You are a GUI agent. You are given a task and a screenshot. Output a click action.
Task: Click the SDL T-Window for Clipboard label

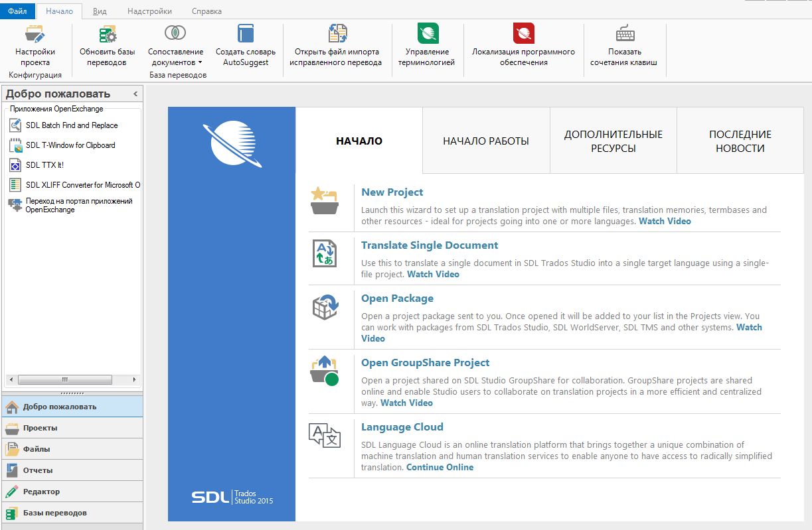point(70,145)
